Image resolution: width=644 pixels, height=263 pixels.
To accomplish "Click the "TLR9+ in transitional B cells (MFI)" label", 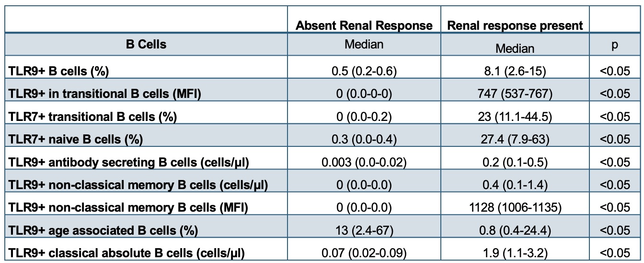I will [x=103, y=94].
